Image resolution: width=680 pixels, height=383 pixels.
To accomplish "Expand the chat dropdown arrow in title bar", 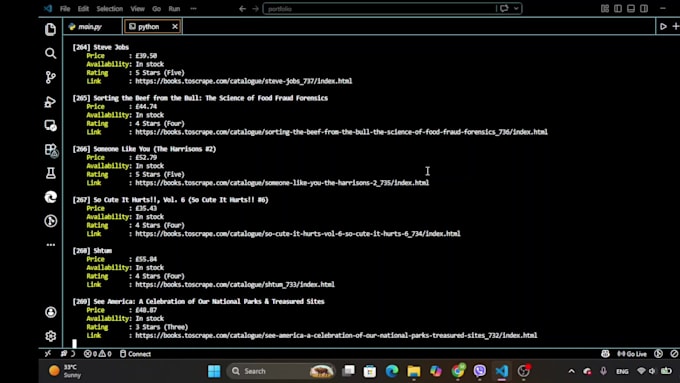I will 516,8.
